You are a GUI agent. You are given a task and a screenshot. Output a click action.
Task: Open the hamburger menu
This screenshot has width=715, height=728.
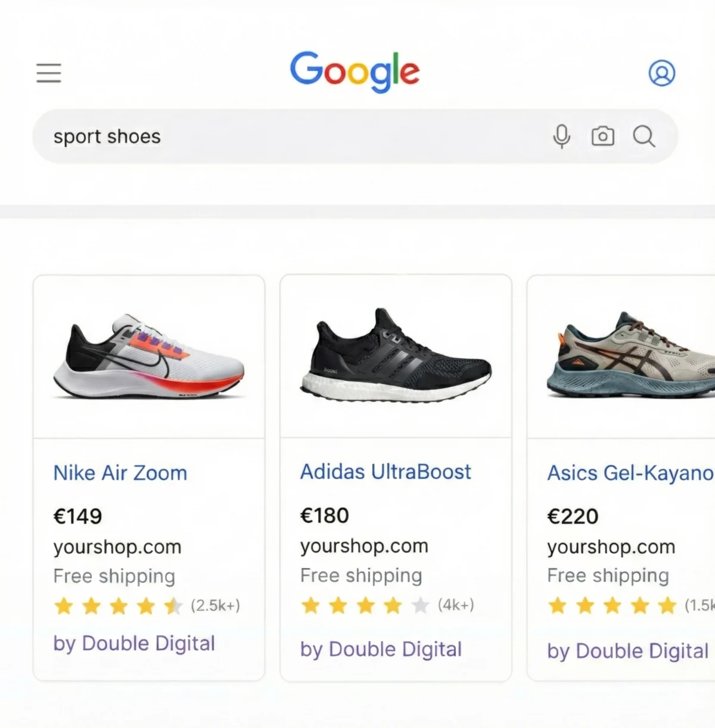(49, 73)
